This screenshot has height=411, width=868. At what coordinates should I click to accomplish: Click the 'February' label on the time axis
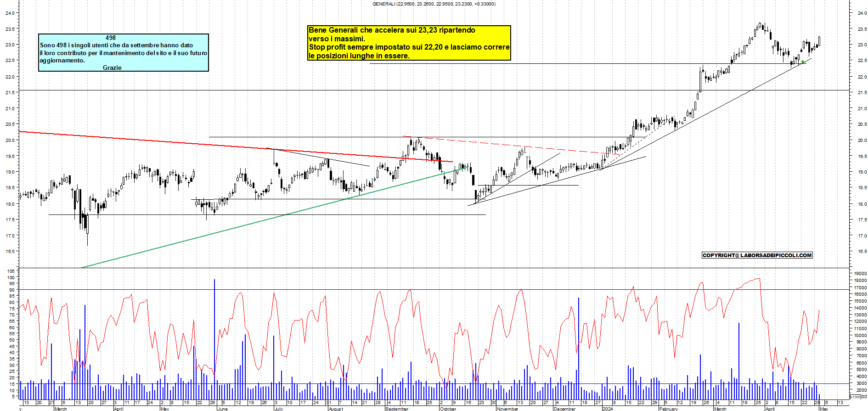click(x=669, y=408)
